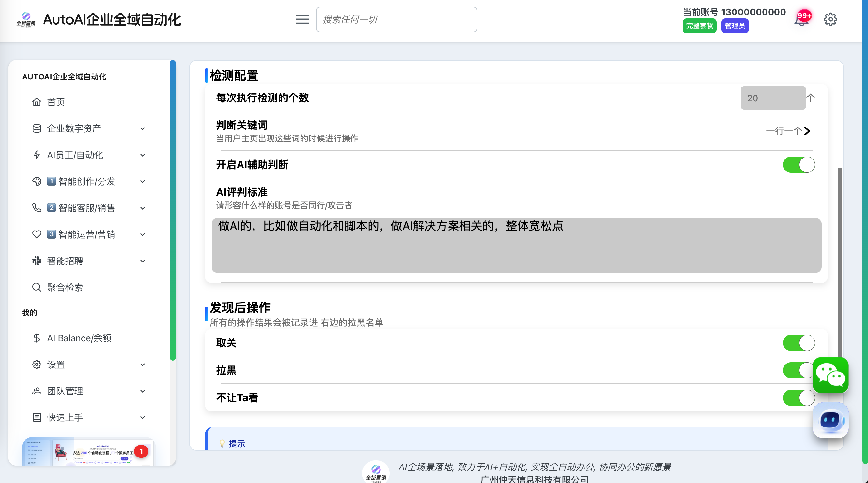Open the AI robot assistant icon
Screen dimensions: 868x483
coord(830,420)
